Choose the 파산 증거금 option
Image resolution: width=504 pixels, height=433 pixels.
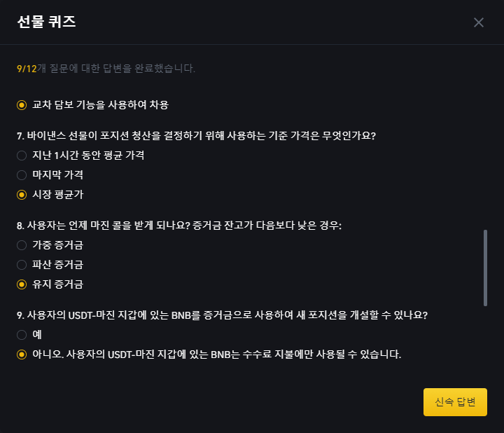coord(50,265)
